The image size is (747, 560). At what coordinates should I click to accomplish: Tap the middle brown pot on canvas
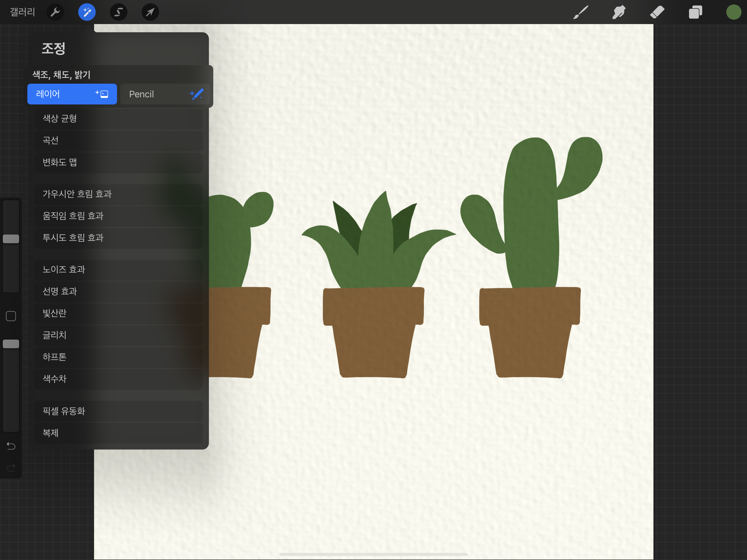click(x=373, y=333)
